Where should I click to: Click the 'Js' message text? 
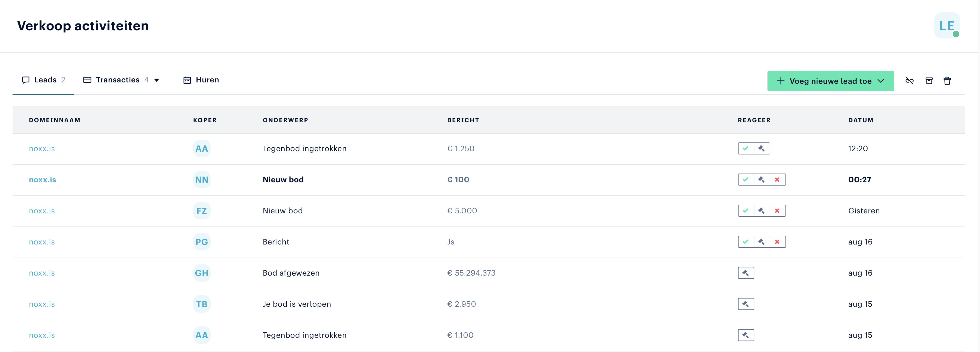451,242
